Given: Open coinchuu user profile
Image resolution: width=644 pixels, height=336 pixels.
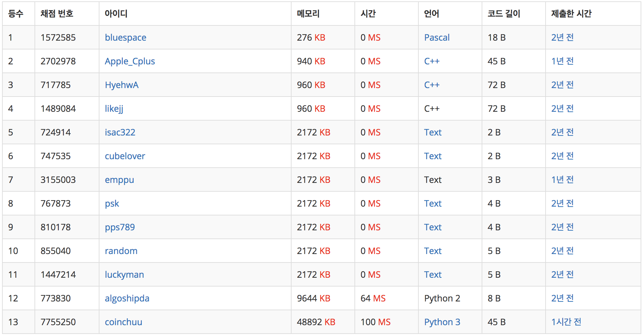Looking at the screenshot, I should [x=123, y=322].
